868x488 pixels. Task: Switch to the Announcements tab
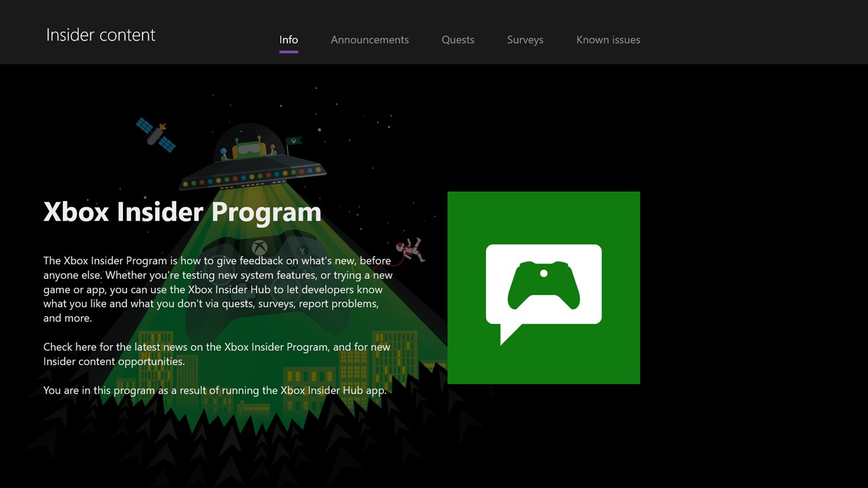tap(370, 39)
